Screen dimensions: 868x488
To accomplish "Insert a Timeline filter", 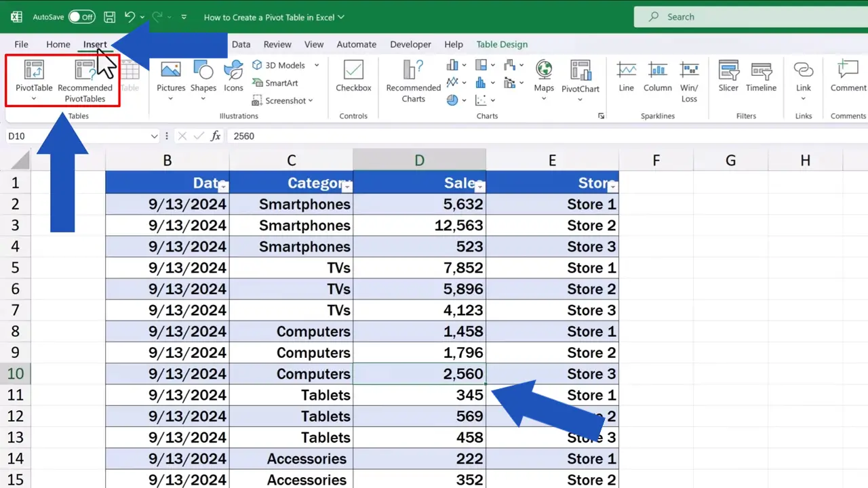I will pyautogui.click(x=761, y=77).
